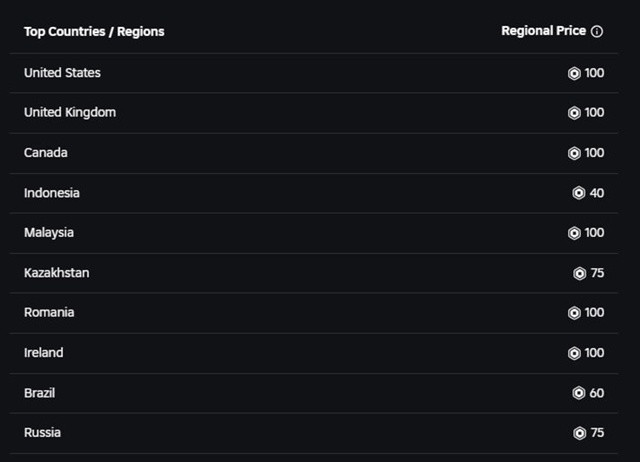Click the Top Countries / Regions header
Screen dimensions: 640x462
[x=94, y=32]
